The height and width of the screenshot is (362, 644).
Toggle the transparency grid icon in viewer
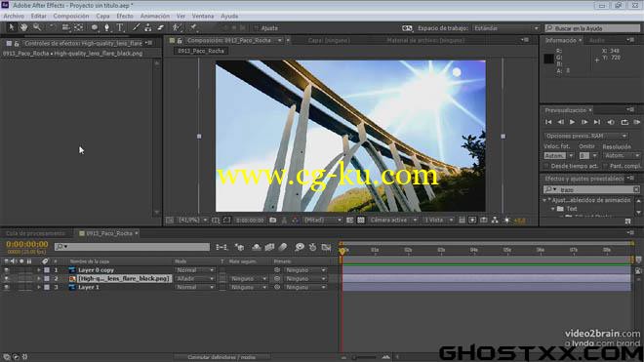click(x=361, y=221)
